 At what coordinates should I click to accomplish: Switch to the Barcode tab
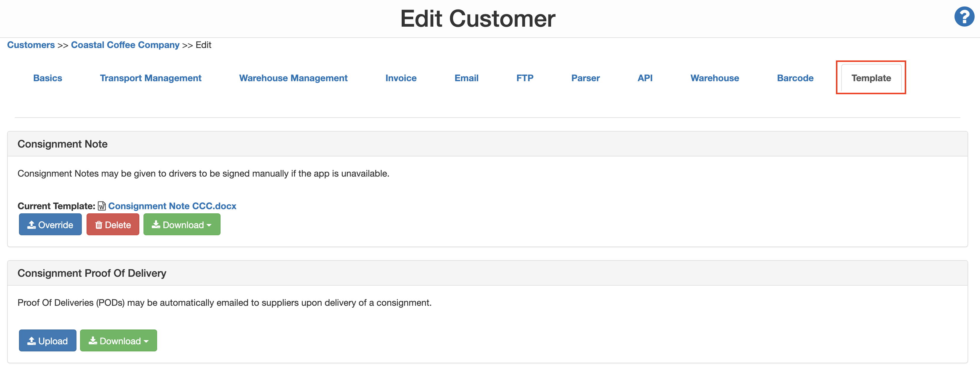[x=795, y=78]
